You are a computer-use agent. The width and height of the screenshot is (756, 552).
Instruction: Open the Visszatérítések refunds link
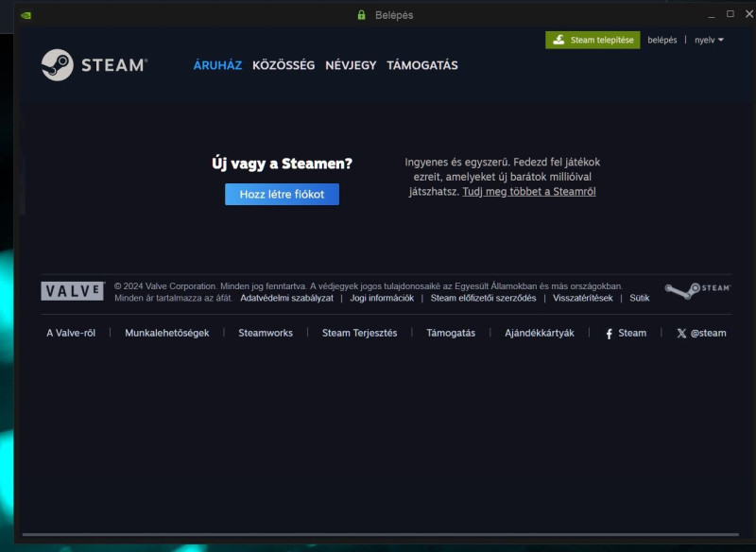click(x=583, y=298)
